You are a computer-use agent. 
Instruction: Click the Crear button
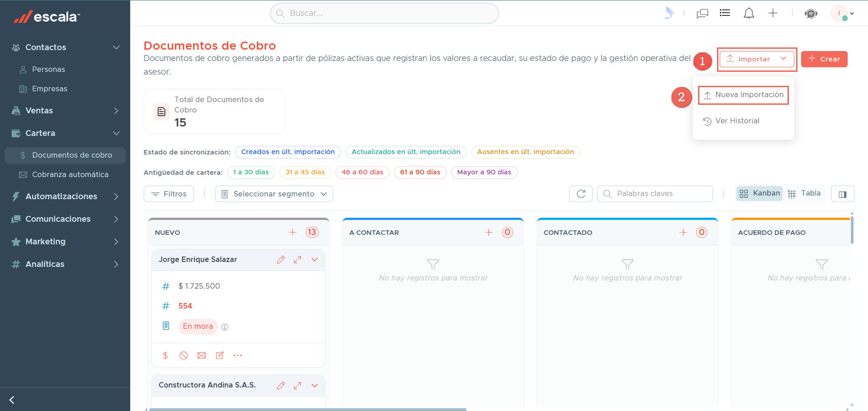824,59
